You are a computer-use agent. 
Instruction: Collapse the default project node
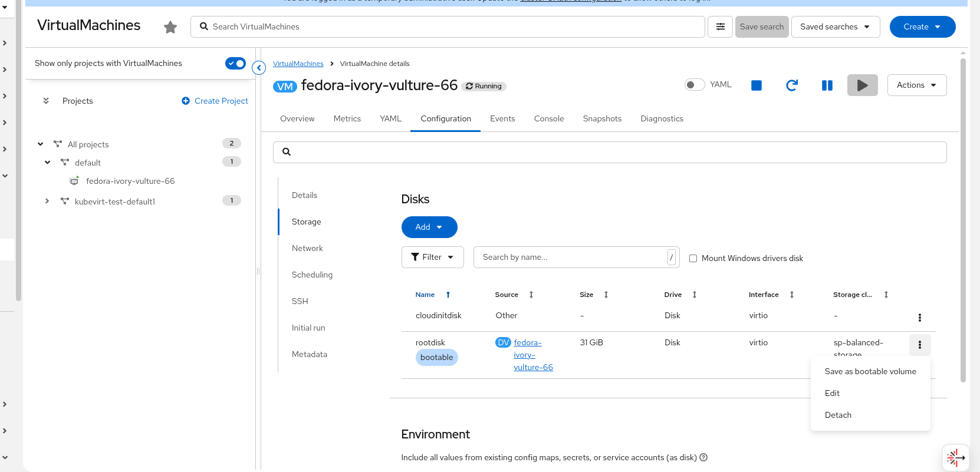pos(48,163)
